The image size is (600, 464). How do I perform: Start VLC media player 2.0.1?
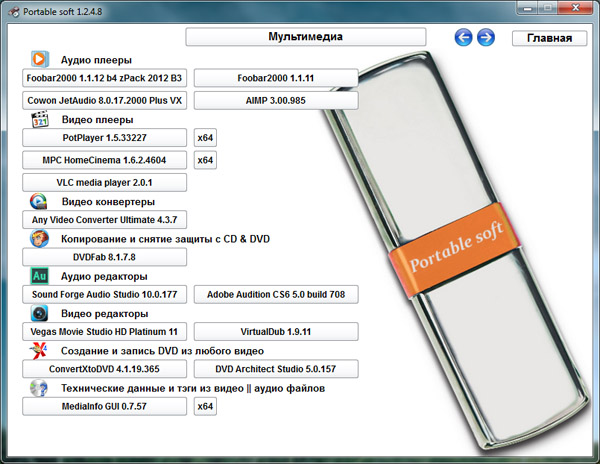click(x=105, y=182)
